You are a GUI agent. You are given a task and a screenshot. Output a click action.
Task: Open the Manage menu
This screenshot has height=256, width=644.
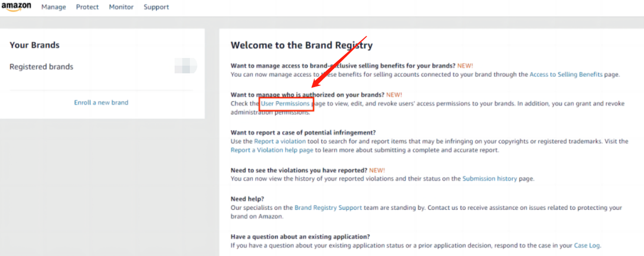(x=54, y=7)
